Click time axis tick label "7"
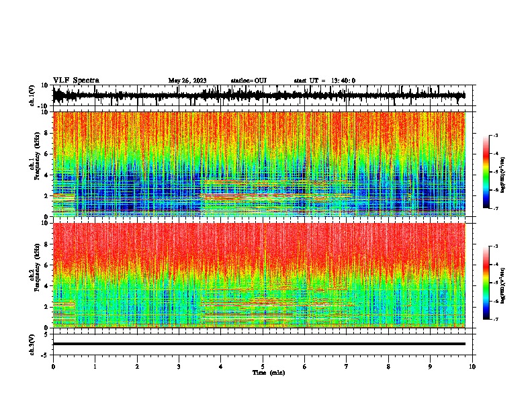This screenshot has width=532, height=411. click(347, 367)
